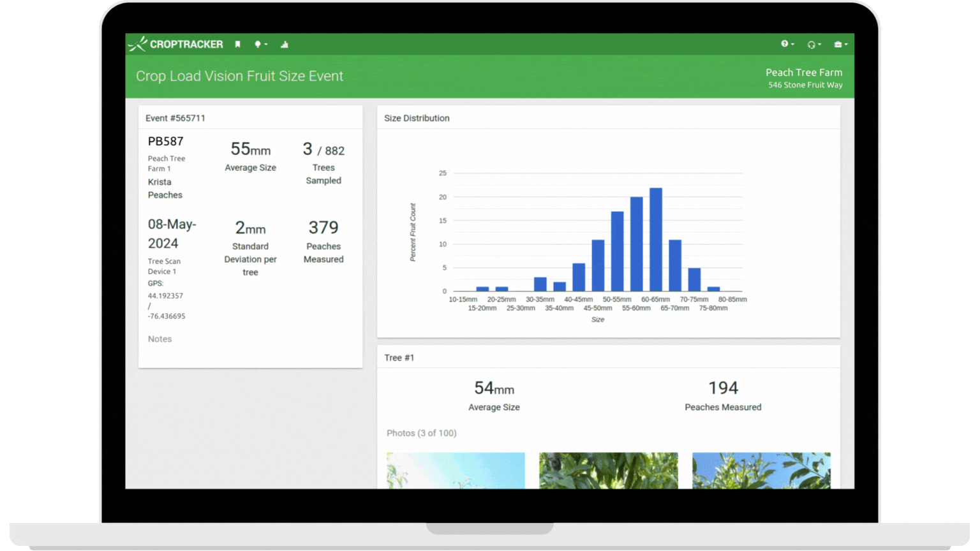Click the Crop Load Vision Fruit Size Event title
The width and height of the screenshot is (980, 551).
[x=239, y=76]
